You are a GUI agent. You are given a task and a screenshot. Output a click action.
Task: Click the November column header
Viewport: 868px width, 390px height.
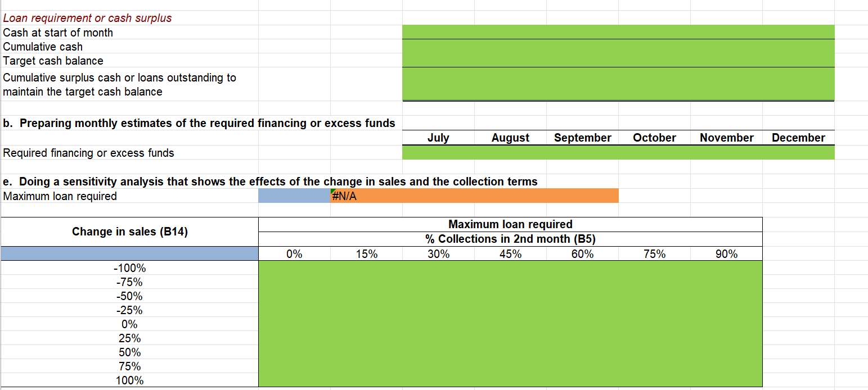pos(726,138)
